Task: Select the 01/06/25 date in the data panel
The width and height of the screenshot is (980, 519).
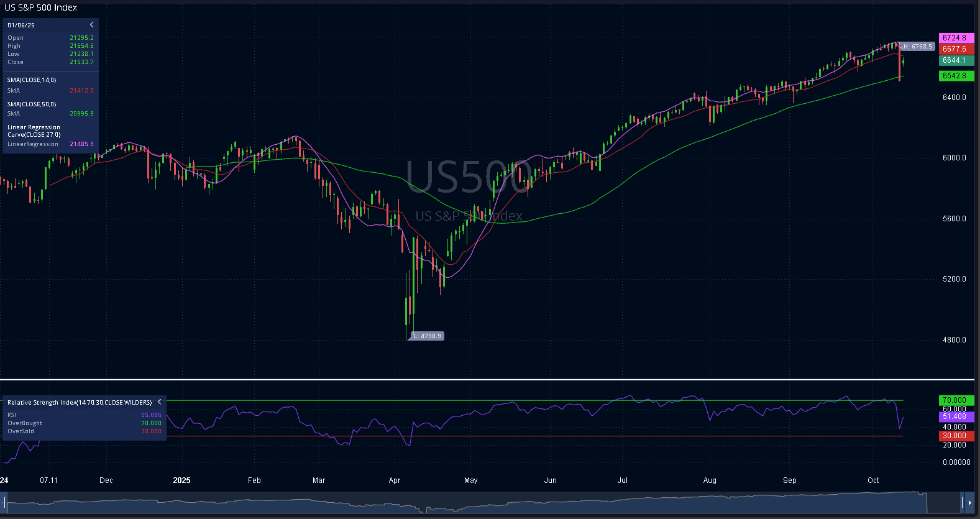Action: tap(21, 25)
